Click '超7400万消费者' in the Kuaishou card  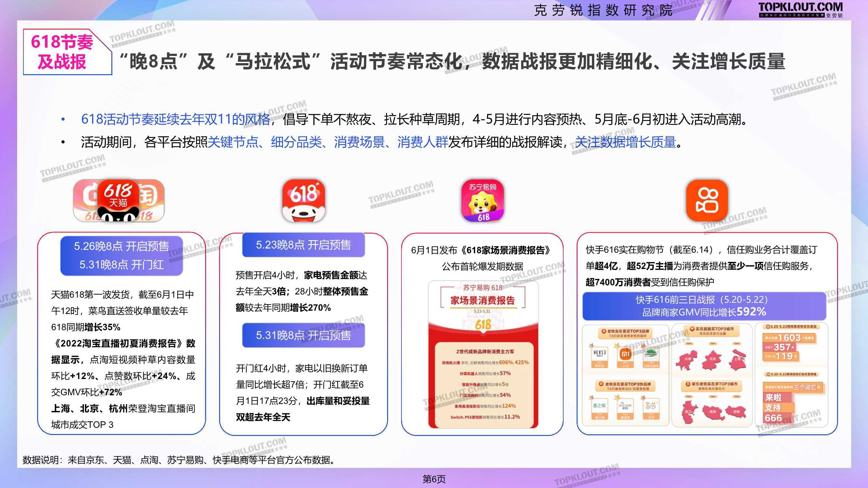(618, 282)
